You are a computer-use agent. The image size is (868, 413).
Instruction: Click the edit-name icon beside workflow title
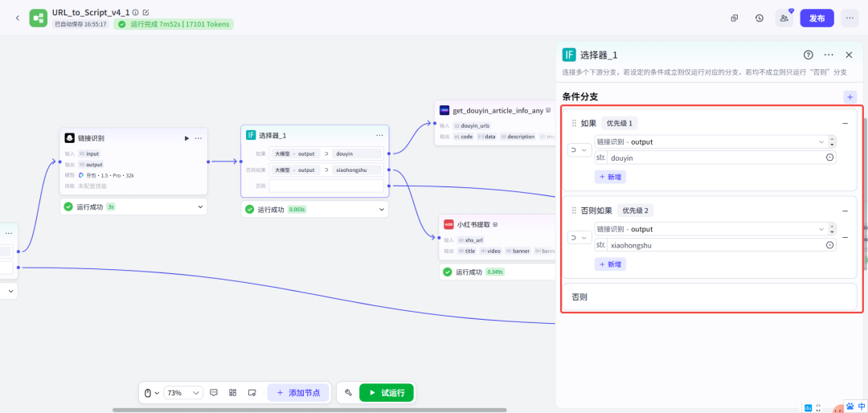pyautogui.click(x=145, y=12)
